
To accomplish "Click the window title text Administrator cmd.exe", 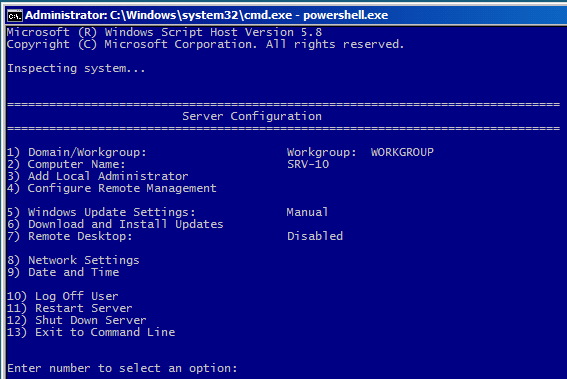I will coord(206,15).
